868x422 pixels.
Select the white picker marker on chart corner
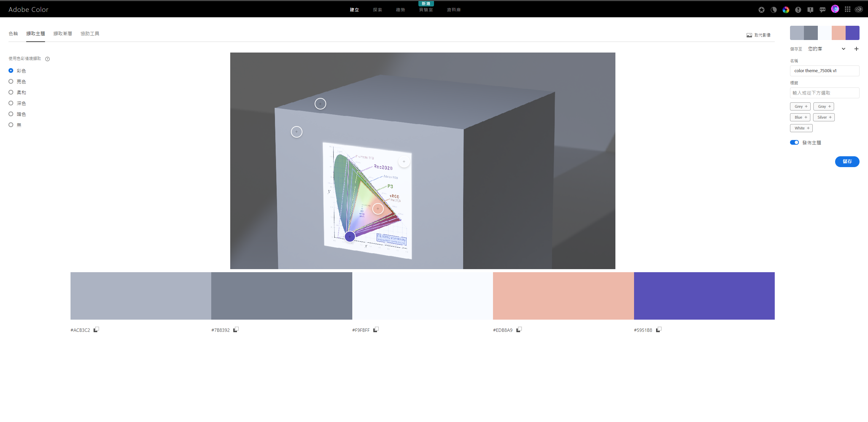[404, 162]
